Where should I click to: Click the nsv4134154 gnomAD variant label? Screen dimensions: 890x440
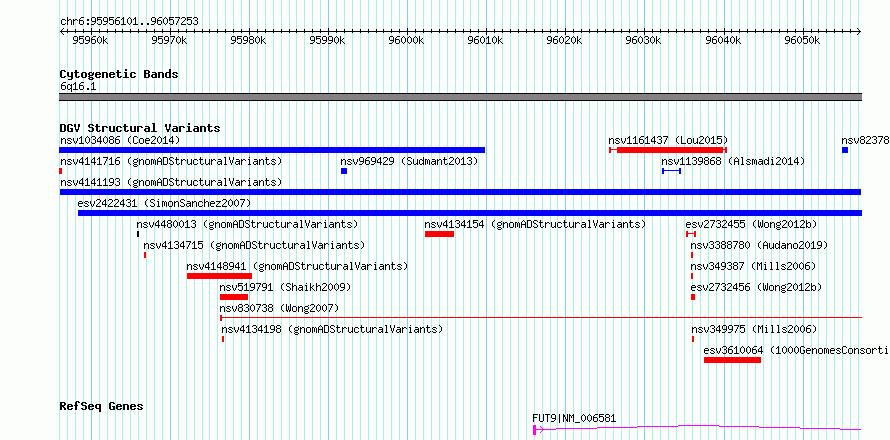tap(535, 224)
